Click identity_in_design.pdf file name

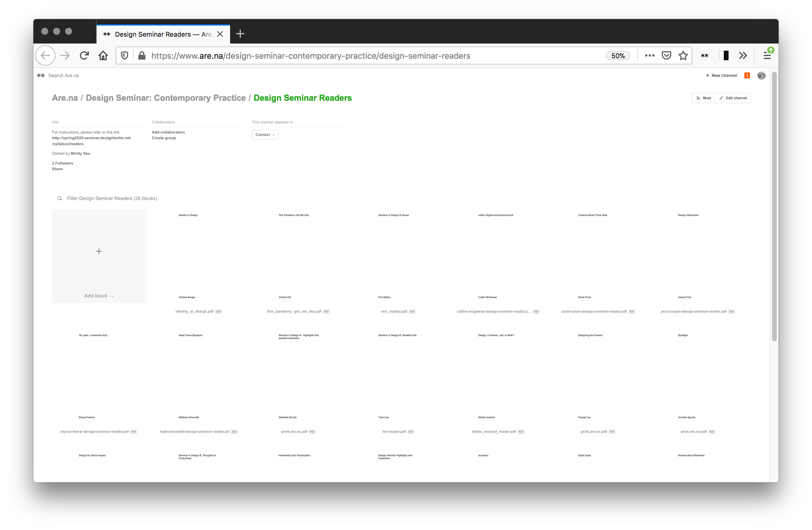(x=194, y=312)
